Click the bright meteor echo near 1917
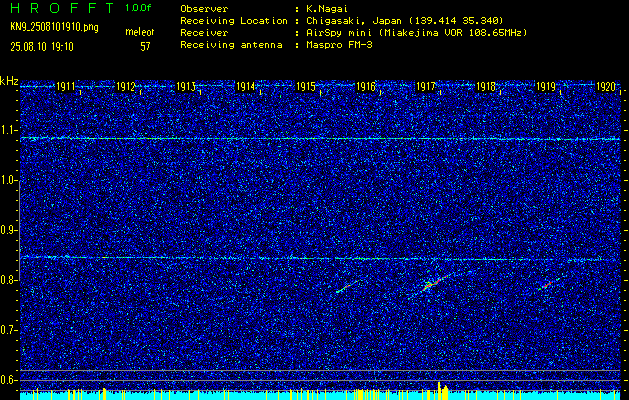This screenshot has height=400, width=629. tap(436, 282)
